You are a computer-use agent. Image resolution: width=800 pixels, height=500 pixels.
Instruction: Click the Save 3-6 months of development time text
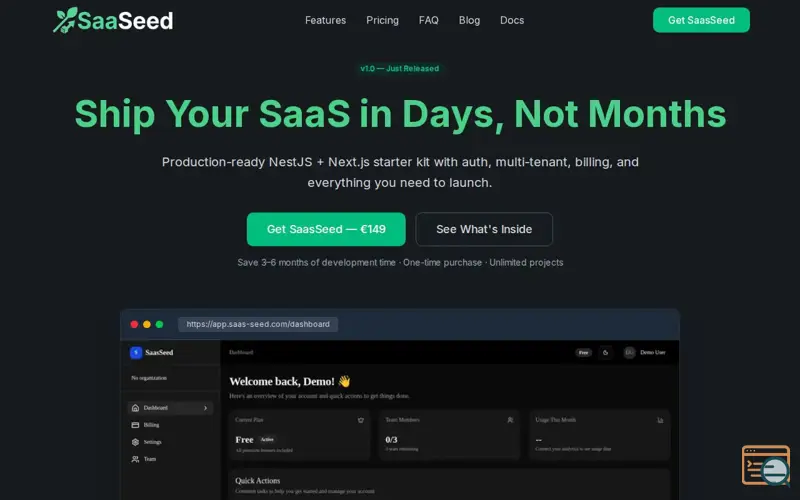point(316,263)
